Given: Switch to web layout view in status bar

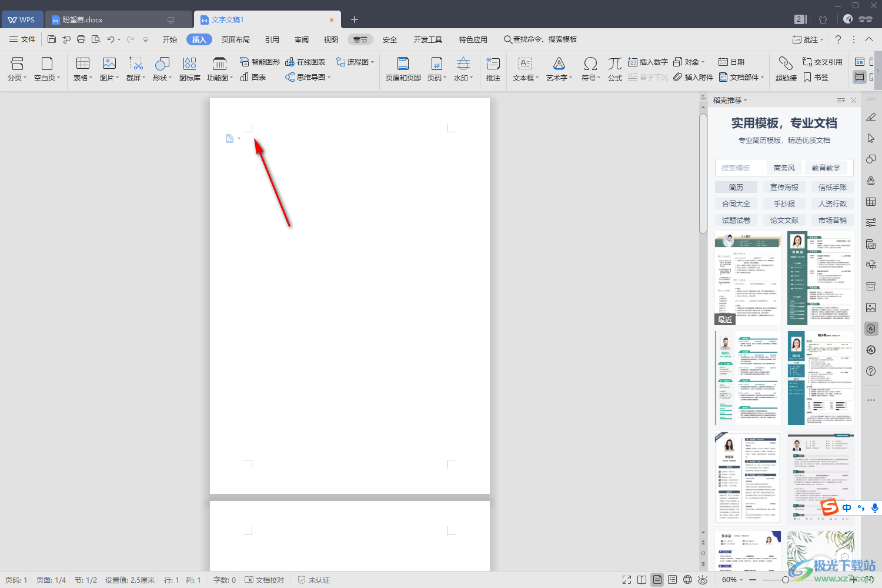Looking at the screenshot, I should click(687, 580).
